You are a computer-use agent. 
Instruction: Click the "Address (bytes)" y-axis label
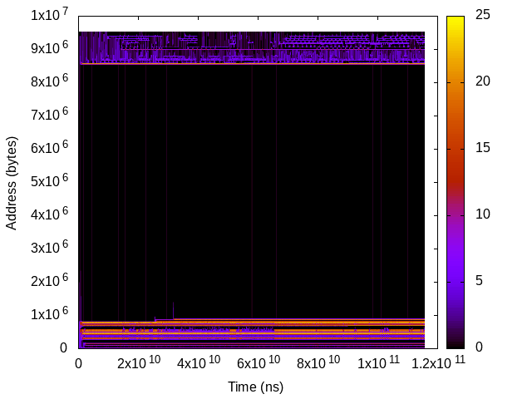tap(12, 181)
